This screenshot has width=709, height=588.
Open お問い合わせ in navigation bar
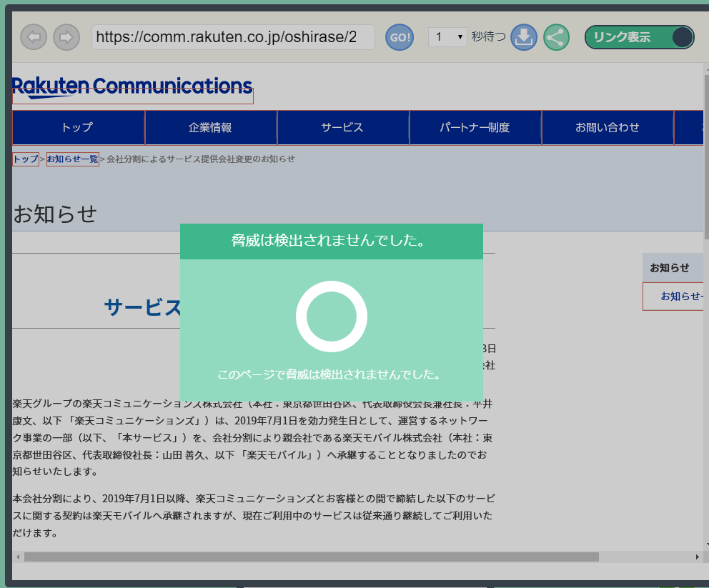coord(607,128)
